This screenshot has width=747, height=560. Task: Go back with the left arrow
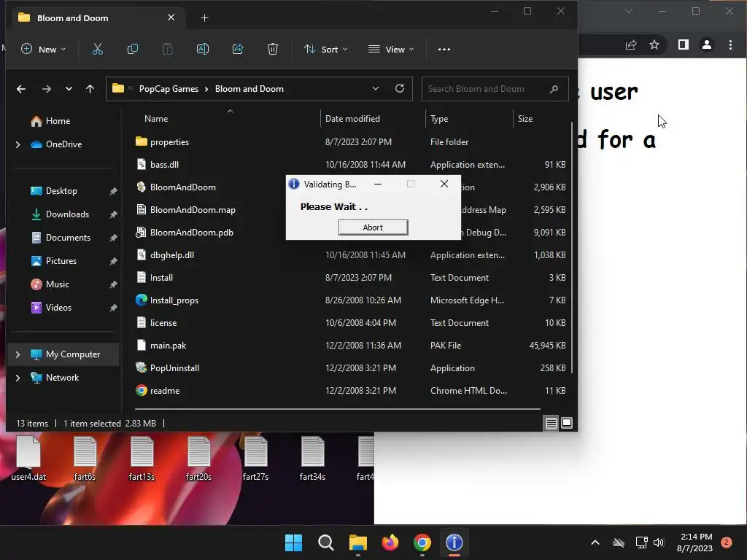click(x=21, y=89)
